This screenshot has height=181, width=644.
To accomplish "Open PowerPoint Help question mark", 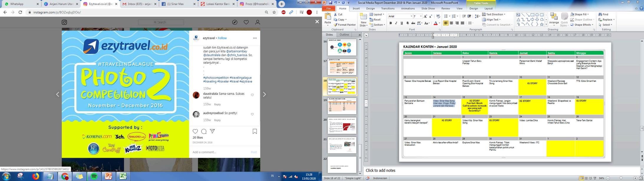I will [641, 9].
